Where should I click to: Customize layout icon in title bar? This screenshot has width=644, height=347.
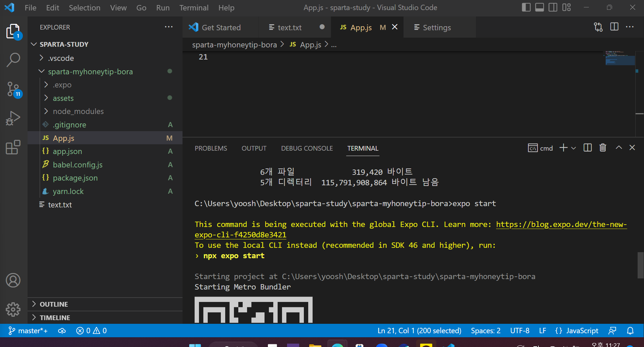[x=567, y=7]
